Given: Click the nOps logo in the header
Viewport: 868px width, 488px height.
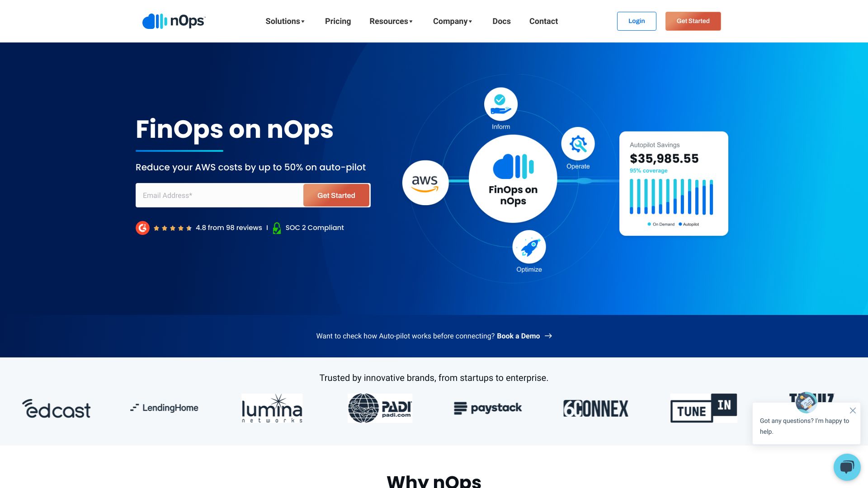Looking at the screenshot, I should (x=174, y=21).
